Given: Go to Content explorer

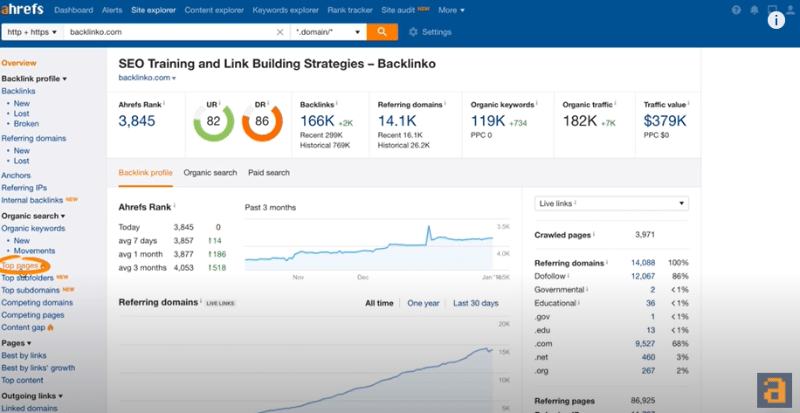Looking at the screenshot, I should coord(214,10).
